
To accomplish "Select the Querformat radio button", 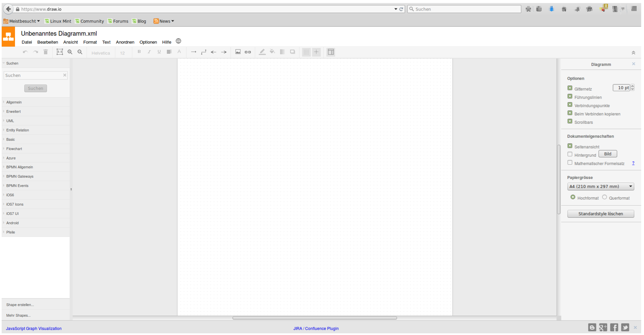I will coord(604,197).
